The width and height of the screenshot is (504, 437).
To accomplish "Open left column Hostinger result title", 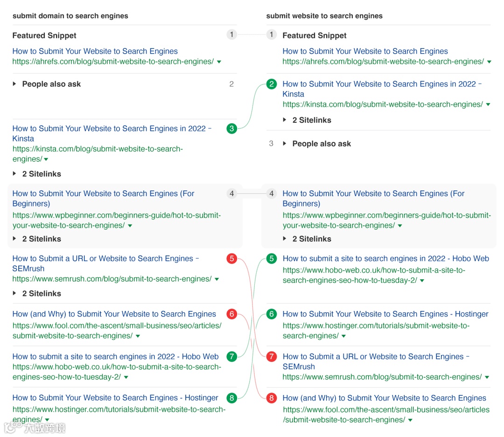I will point(115,398).
